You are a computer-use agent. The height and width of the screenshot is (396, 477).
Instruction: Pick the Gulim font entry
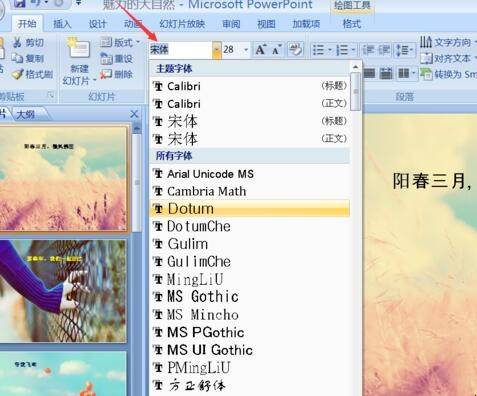(x=249, y=244)
